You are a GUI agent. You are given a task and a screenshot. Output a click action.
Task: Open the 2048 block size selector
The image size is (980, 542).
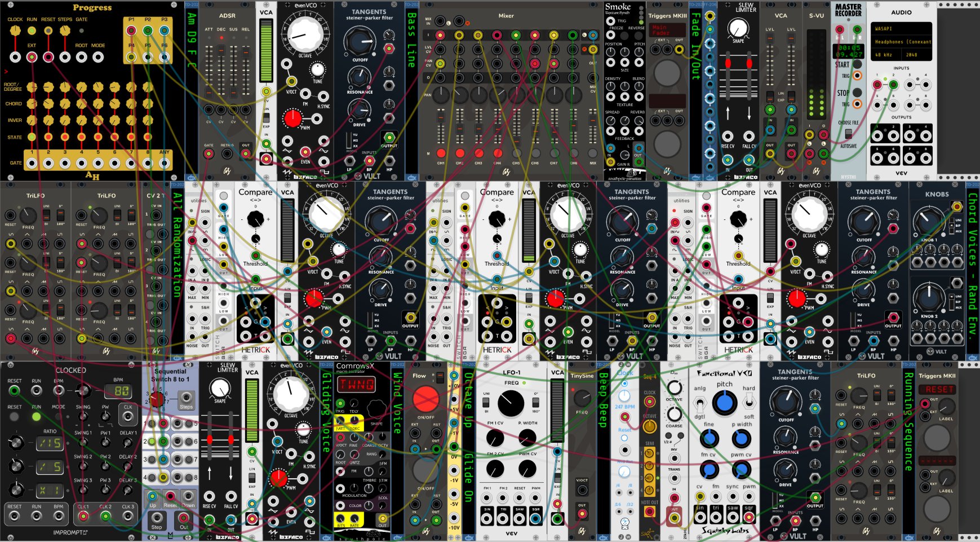coord(917,55)
